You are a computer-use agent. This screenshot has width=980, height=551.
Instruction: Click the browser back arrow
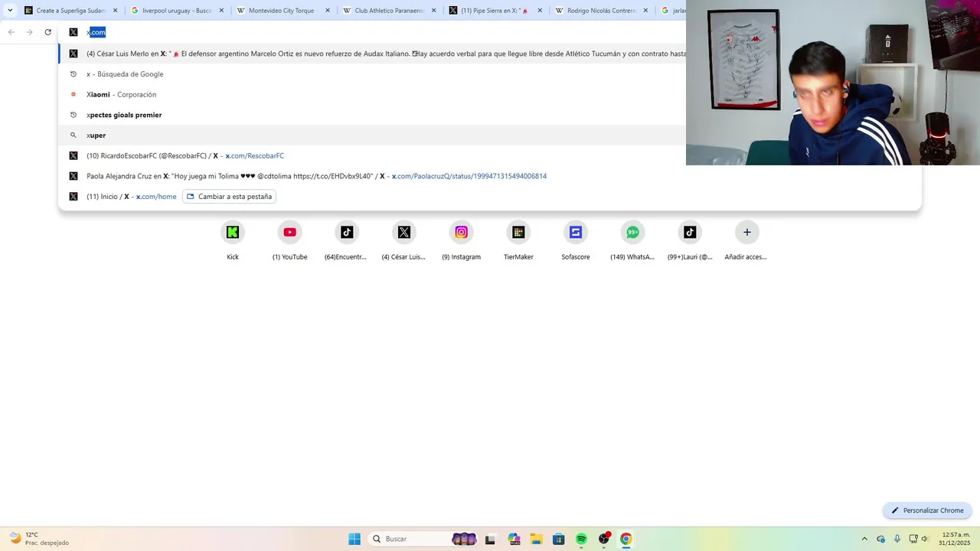pyautogui.click(x=11, y=32)
